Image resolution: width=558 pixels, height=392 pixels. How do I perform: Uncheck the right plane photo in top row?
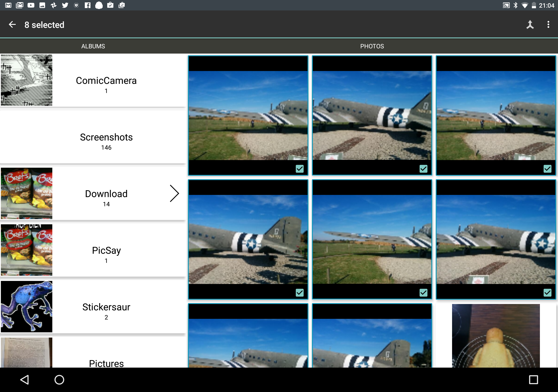click(x=547, y=169)
